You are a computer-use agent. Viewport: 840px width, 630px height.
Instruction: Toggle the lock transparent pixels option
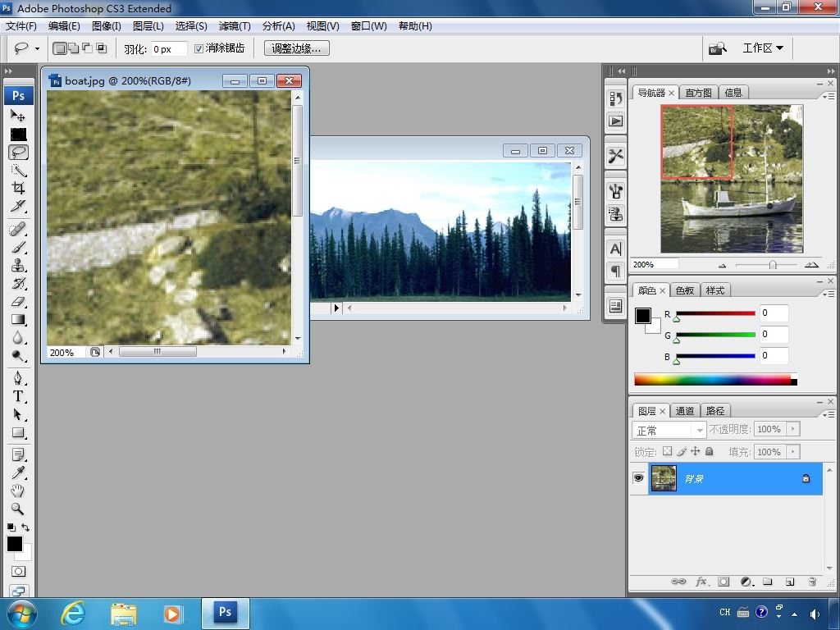[x=667, y=451]
